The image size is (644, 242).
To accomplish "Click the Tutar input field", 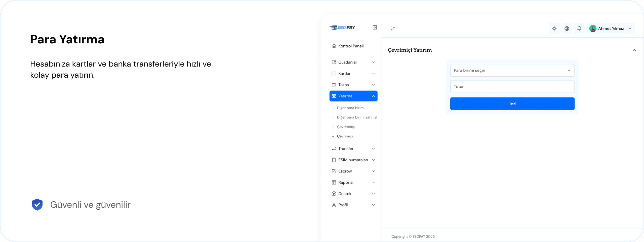I will point(512,86).
